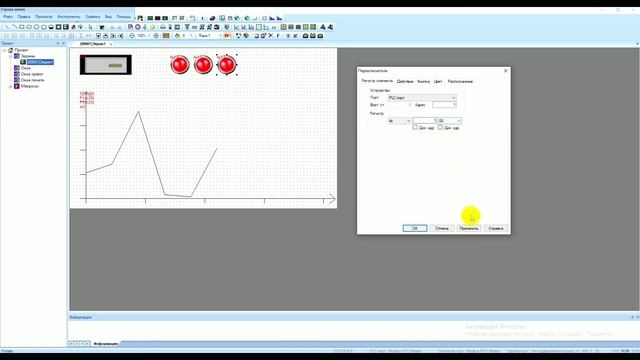The width and height of the screenshot is (640, 360).
Task: Open the 00 bit dropdown
Action: [x=450, y=121]
